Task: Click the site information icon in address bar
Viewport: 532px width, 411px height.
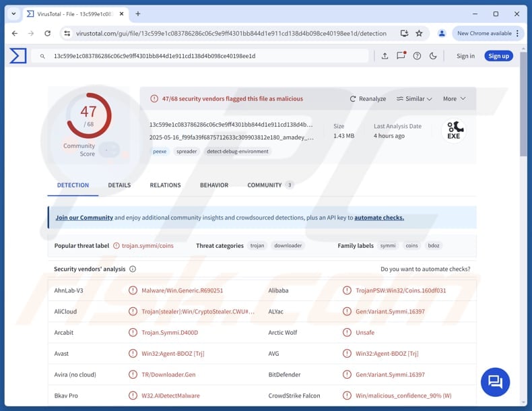Action: tap(67, 33)
